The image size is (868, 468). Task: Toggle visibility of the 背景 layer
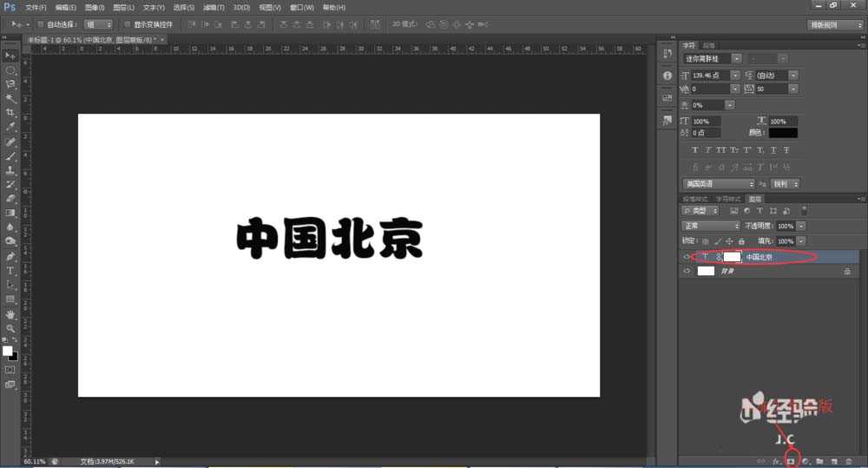click(687, 272)
